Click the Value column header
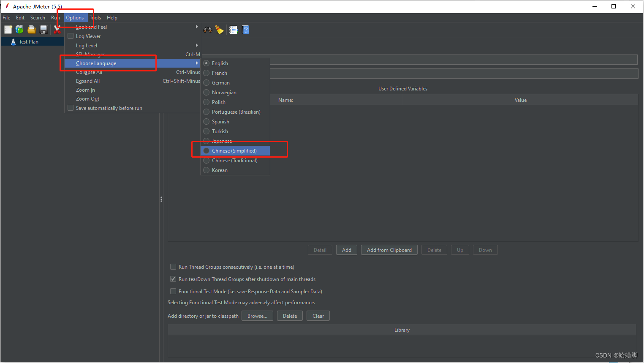This screenshot has height=363, width=644. pyautogui.click(x=521, y=100)
